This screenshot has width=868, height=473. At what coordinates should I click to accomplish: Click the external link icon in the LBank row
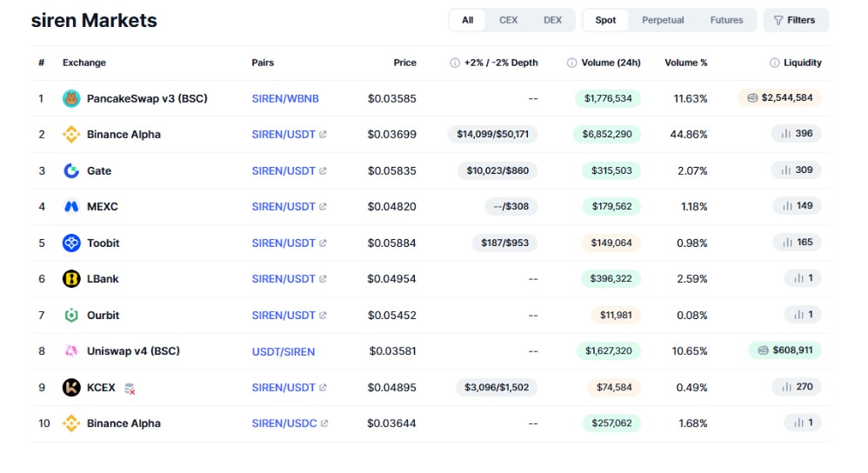pyautogui.click(x=323, y=279)
